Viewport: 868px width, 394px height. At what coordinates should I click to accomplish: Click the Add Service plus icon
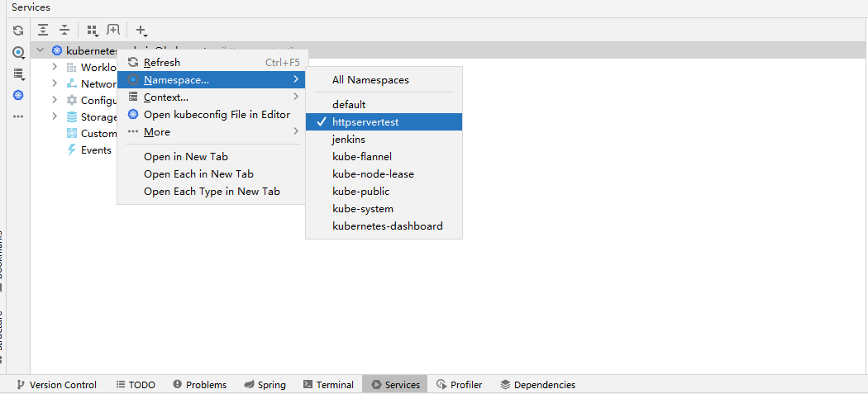pos(141,31)
